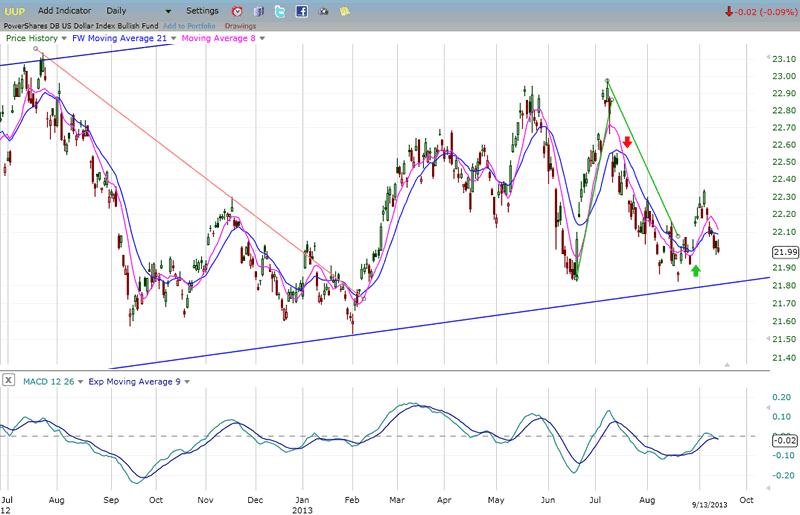Screen dimensions: 800x515
Task: Close the MACD indicator panel
Action: [9, 381]
